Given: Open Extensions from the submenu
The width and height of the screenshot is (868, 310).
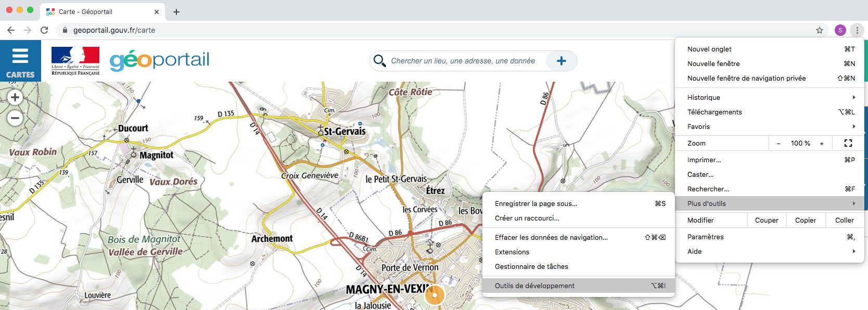Looking at the screenshot, I should (579, 252).
